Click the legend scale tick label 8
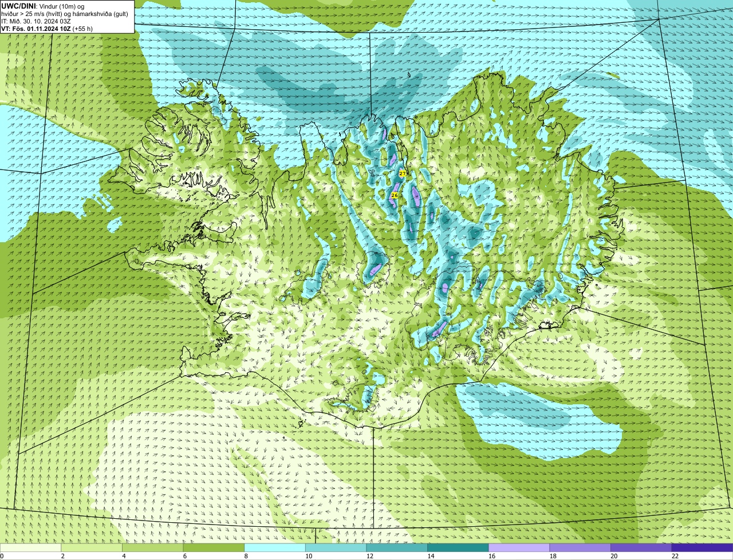Viewport: 733px width, 560px height. click(x=246, y=556)
